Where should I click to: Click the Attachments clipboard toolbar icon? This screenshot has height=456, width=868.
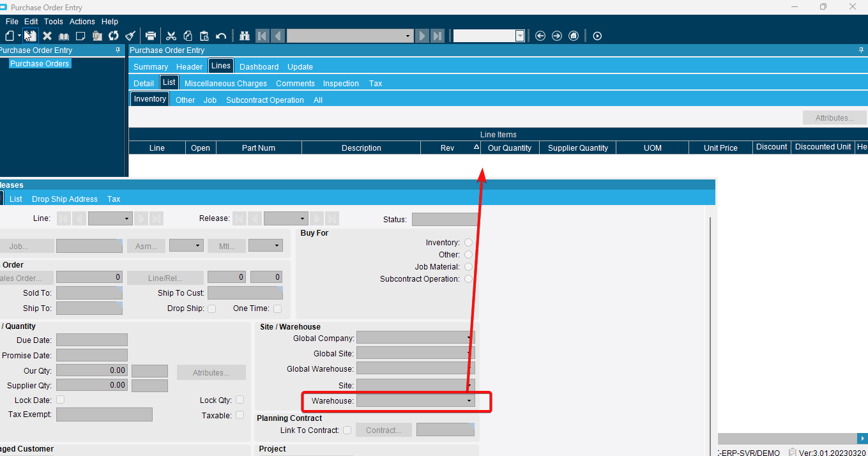[x=97, y=36]
